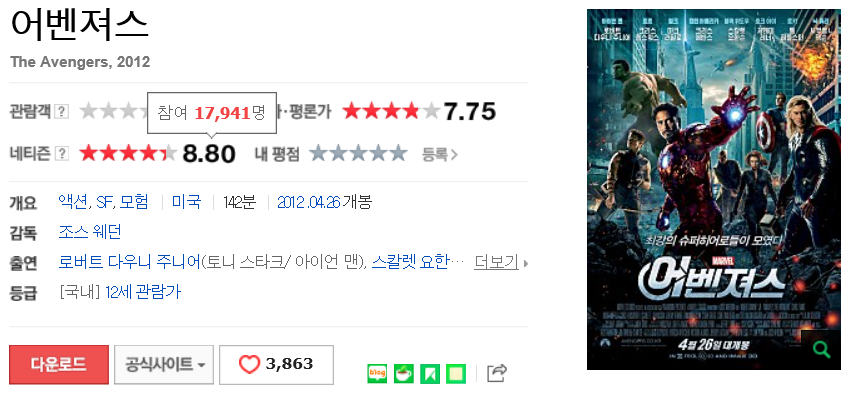The width and height of the screenshot is (851, 405).
Task: Open actor 로버트 다우니 주니어 link
Action: pyautogui.click(x=130, y=262)
